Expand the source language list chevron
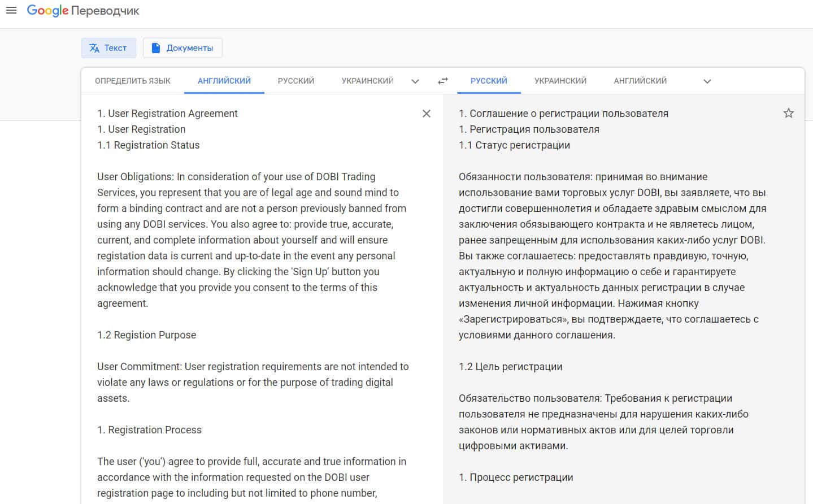 click(x=415, y=81)
